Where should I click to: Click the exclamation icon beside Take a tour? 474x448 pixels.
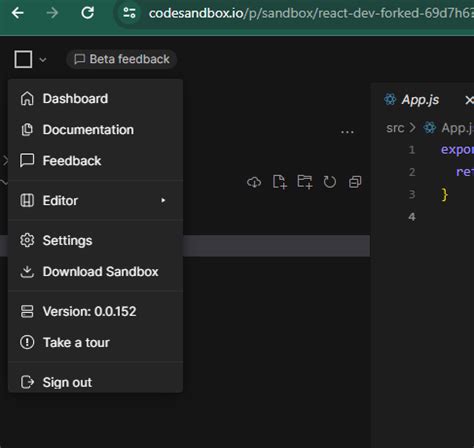pos(27,342)
